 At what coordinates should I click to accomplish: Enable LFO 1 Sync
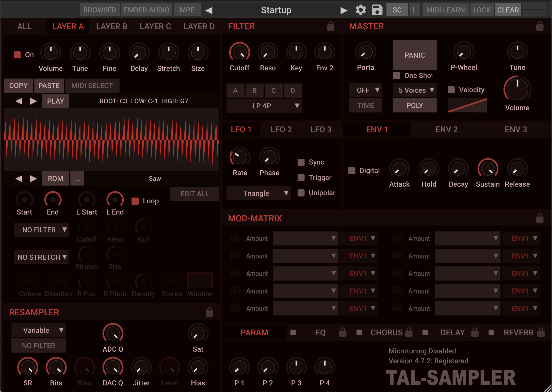(301, 162)
